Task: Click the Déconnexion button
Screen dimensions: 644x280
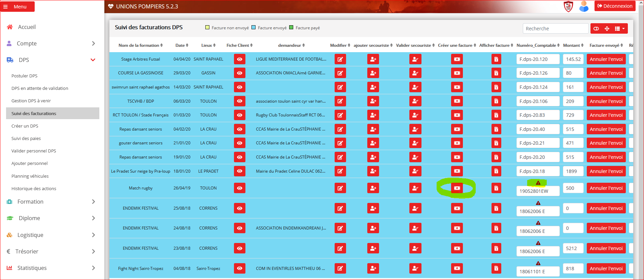Action: 615,6
